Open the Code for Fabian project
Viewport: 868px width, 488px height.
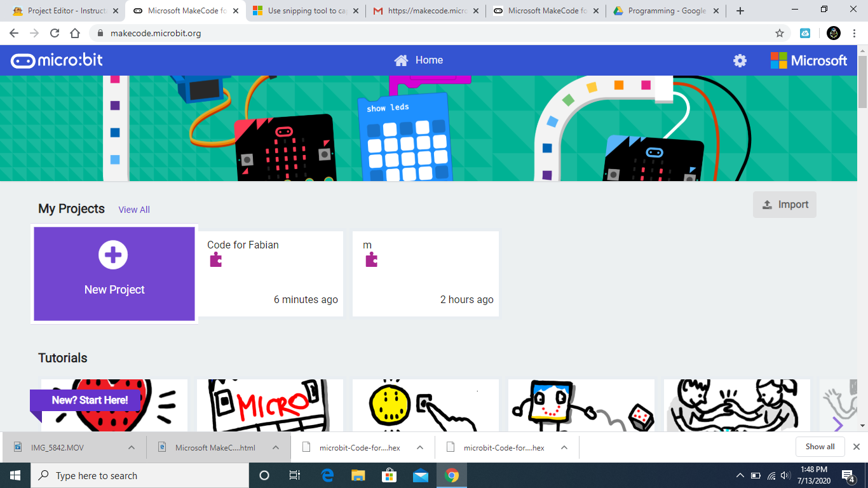[270, 274]
